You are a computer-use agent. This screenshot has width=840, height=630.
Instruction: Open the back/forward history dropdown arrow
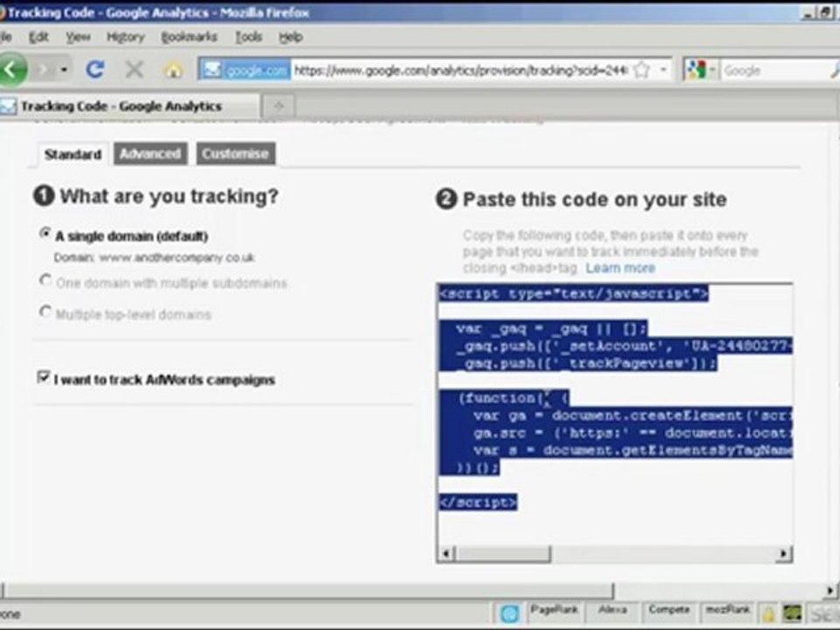[x=64, y=70]
